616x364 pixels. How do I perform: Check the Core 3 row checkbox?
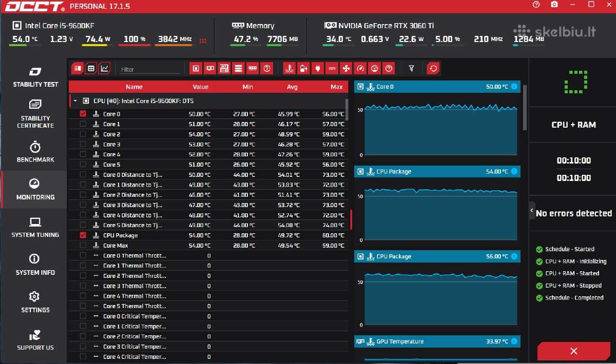click(83, 144)
